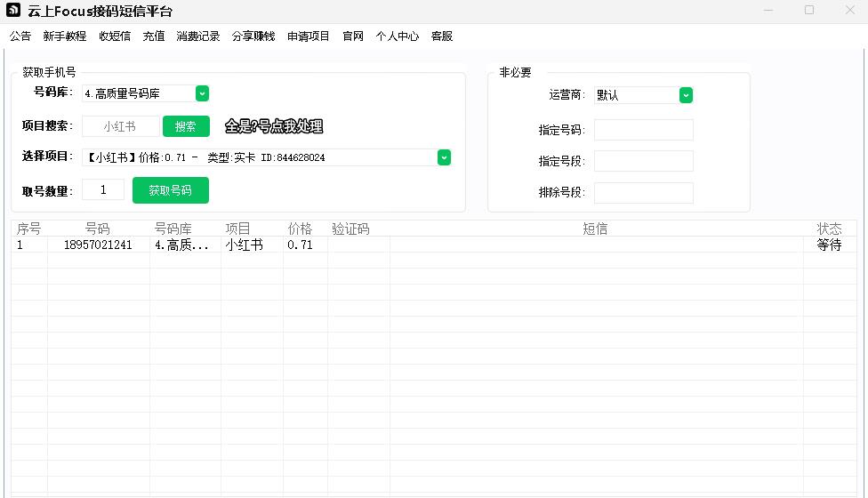Contact 客服 from menu bar
This screenshot has width=868, height=498.
pyautogui.click(x=442, y=36)
